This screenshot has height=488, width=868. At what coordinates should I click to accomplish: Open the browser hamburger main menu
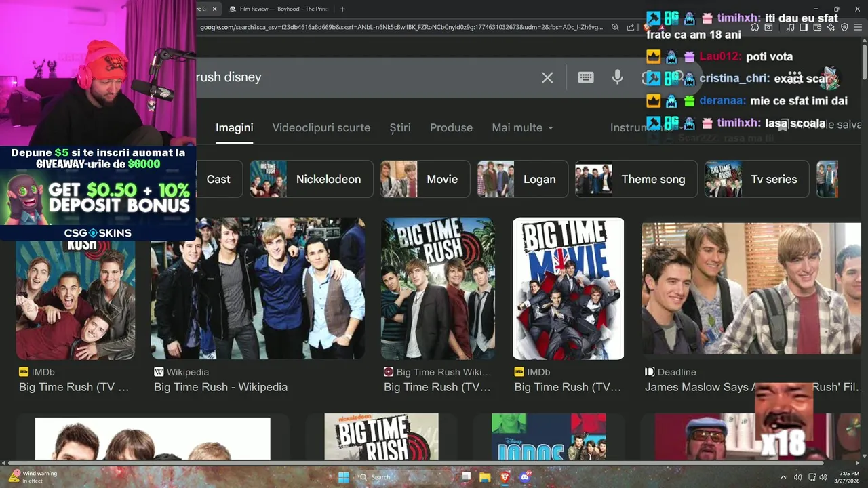[x=859, y=27]
